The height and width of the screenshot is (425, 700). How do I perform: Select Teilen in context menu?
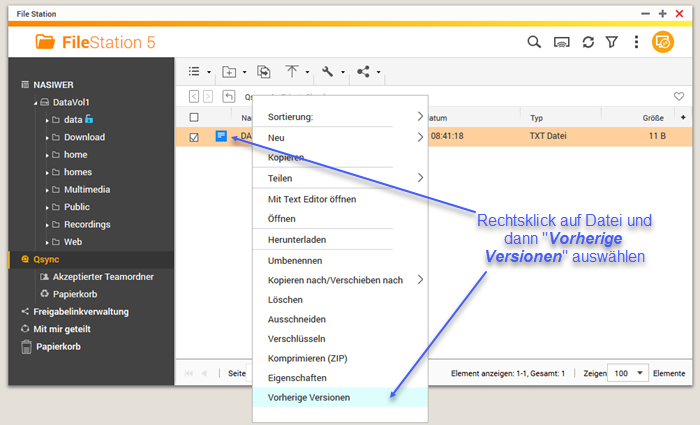click(x=340, y=178)
